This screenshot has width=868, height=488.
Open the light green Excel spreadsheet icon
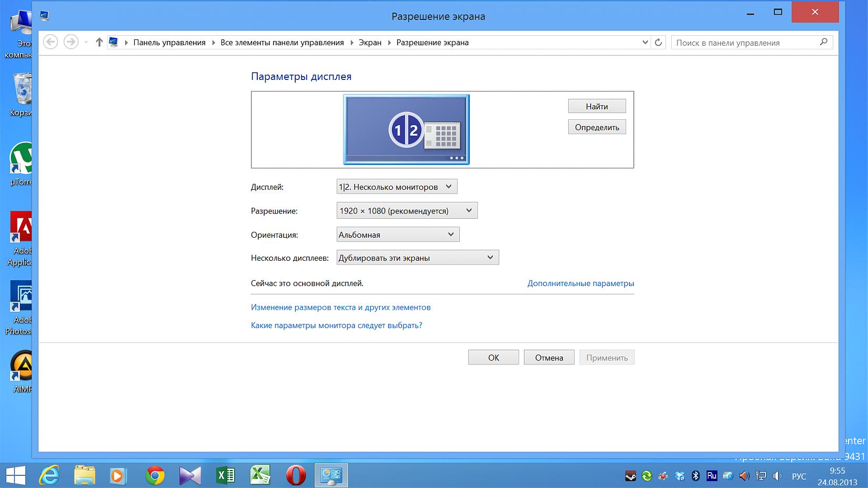[260, 476]
